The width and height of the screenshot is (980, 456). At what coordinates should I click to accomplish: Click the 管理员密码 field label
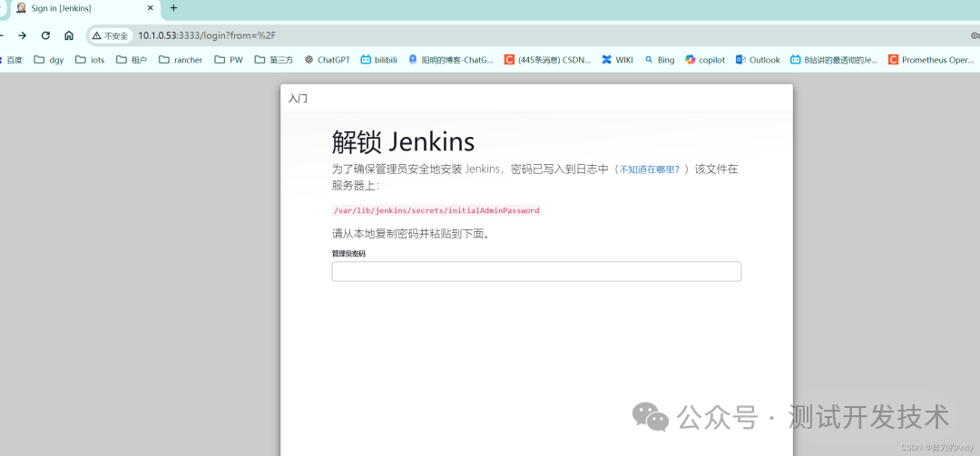348,254
